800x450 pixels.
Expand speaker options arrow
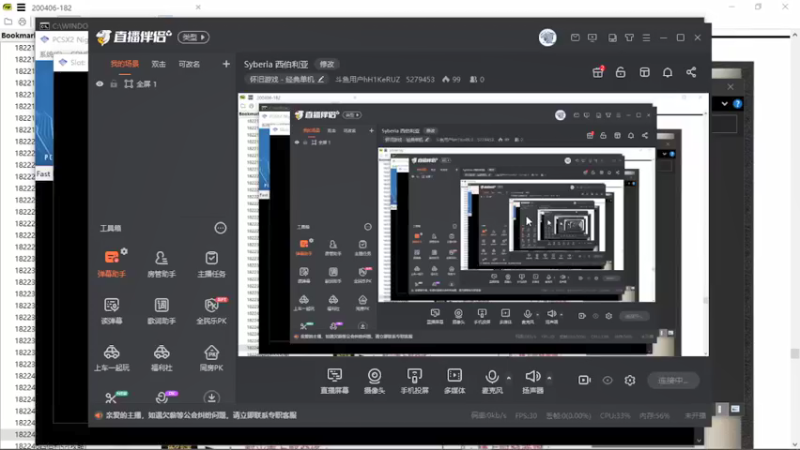[x=549, y=378]
